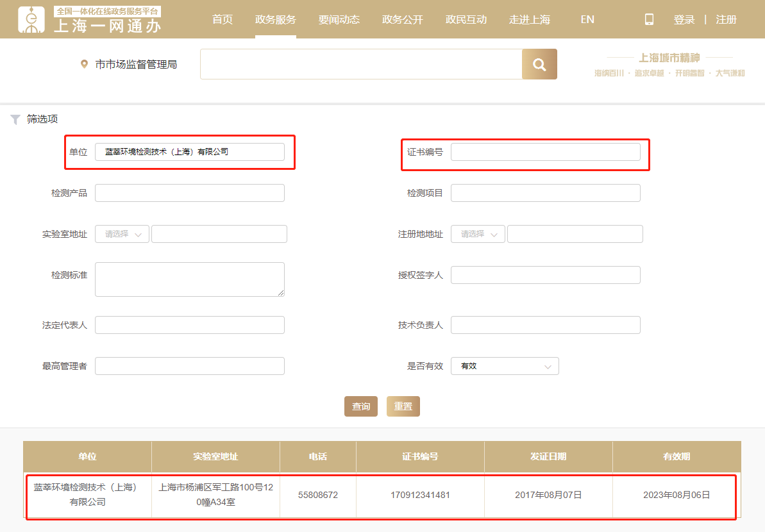Click the 检测标准 textarea
The width and height of the screenshot is (765, 532).
(x=190, y=279)
